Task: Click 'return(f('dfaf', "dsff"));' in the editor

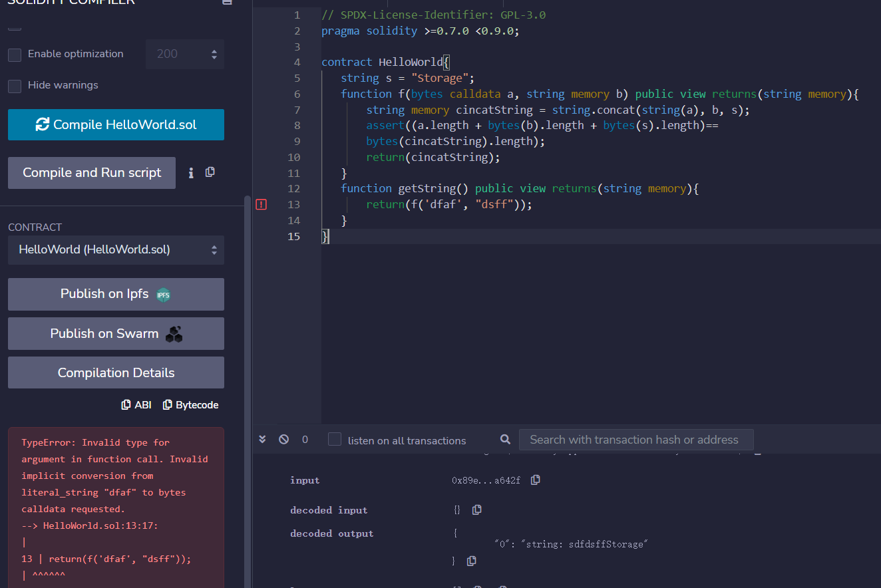Action: coord(449,205)
